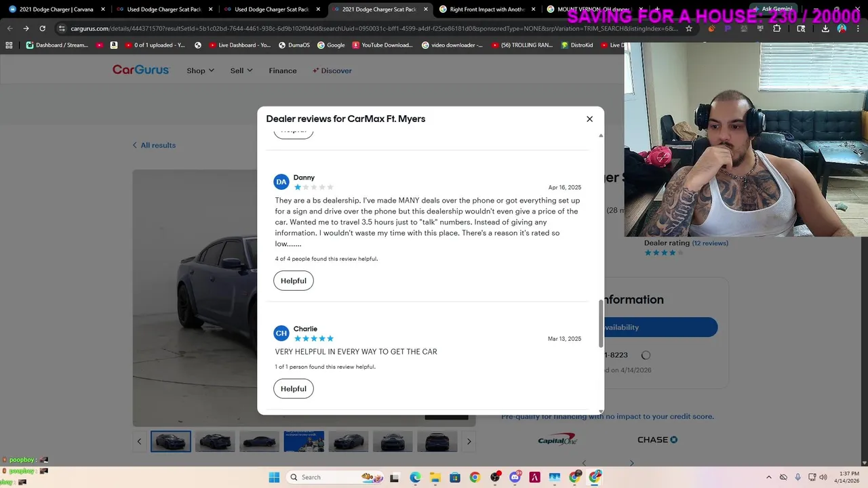Open the DumaOS bookmark
The width and height of the screenshot is (868, 488).
click(x=294, y=45)
